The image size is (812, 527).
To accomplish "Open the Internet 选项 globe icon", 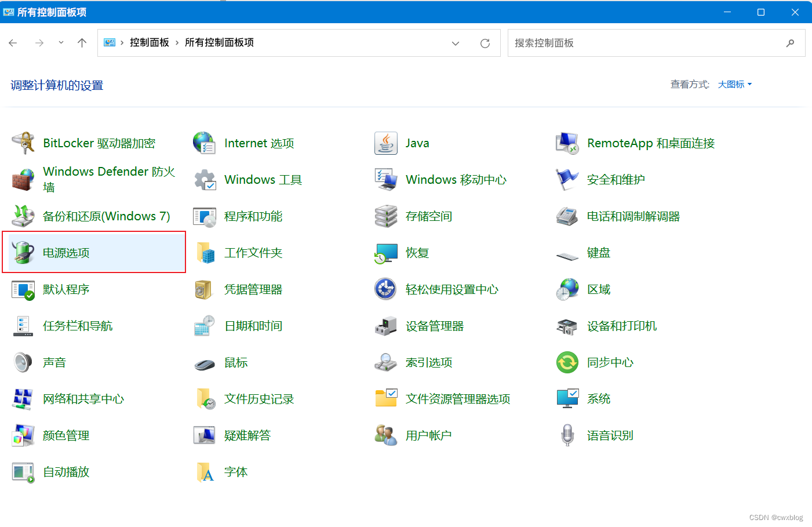I will (205, 143).
